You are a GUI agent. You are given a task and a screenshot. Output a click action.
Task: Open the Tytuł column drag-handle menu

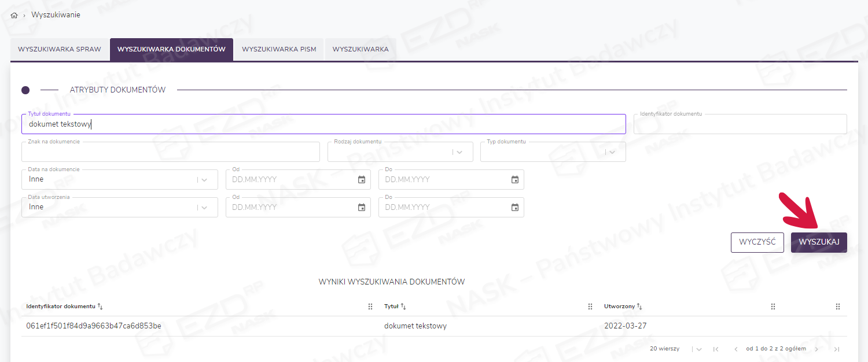point(590,306)
